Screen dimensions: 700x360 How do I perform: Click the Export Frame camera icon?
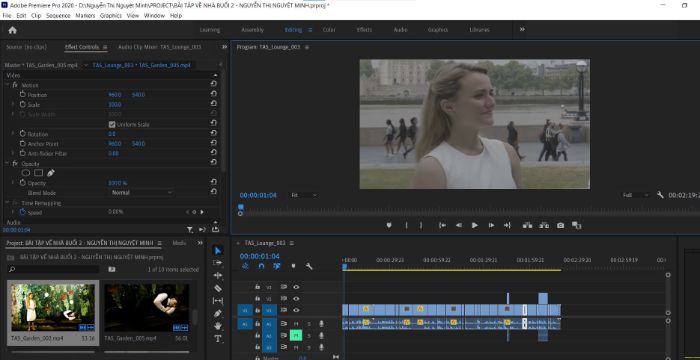point(560,226)
